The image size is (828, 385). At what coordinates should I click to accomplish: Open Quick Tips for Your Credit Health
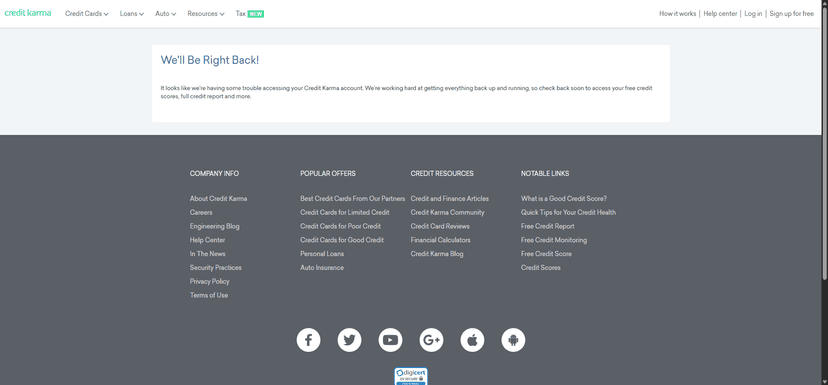pos(568,212)
